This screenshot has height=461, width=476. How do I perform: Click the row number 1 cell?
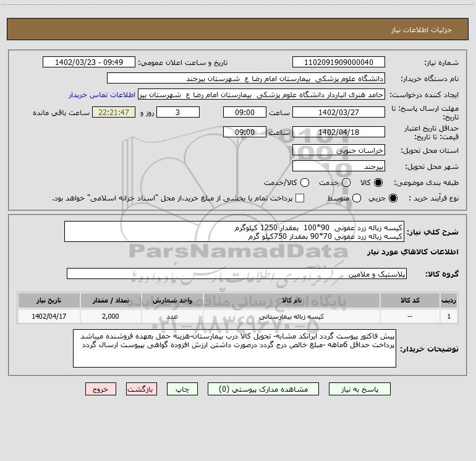pos(449,316)
